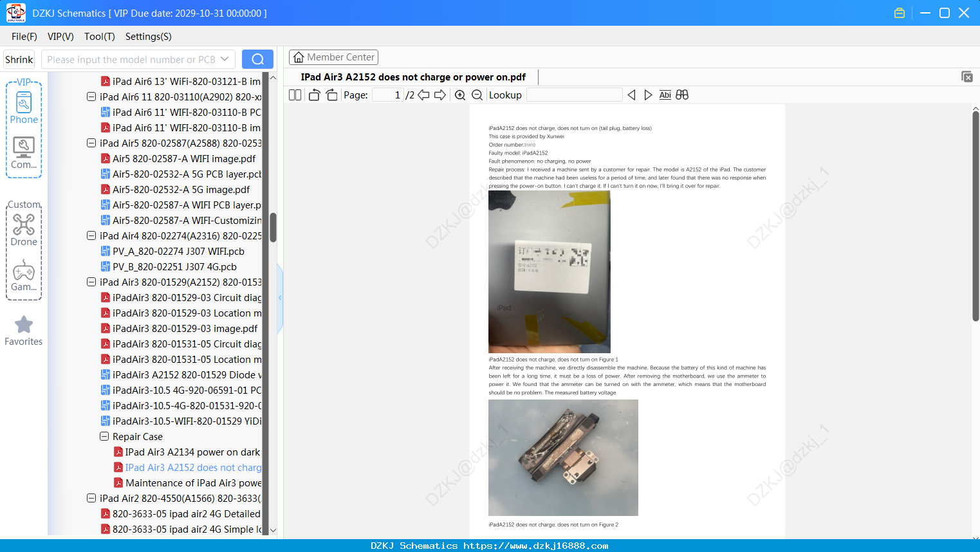Image resolution: width=980 pixels, height=552 pixels.
Task: Click the blue search button
Action: 257,59
